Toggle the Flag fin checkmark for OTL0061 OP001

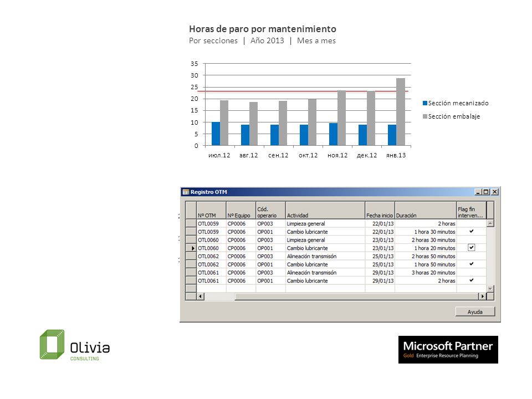click(x=471, y=280)
